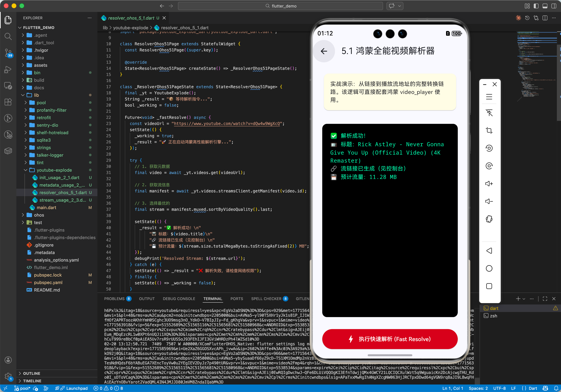Switch to the DEBUG CONSOLE tab
This screenshot has height=392, width=561.
tap(179, 299)
